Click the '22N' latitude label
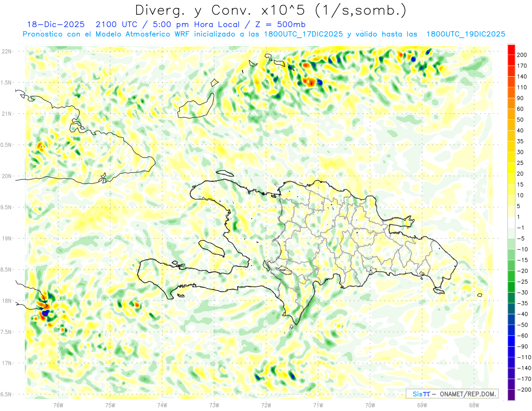Viewport: 532px width, 411px height. tap(7, 51)
